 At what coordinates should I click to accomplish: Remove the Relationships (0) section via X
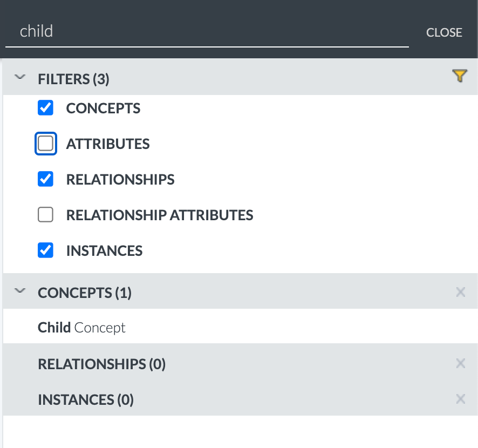coord(460,363)
